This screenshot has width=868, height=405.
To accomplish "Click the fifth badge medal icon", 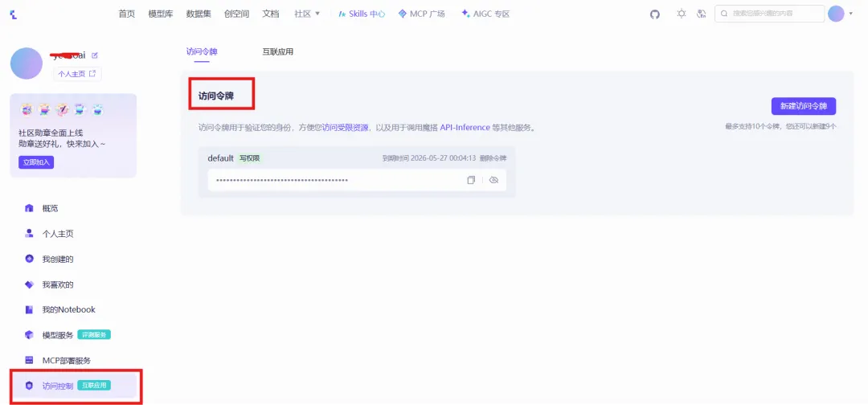I will coord(97,110).
